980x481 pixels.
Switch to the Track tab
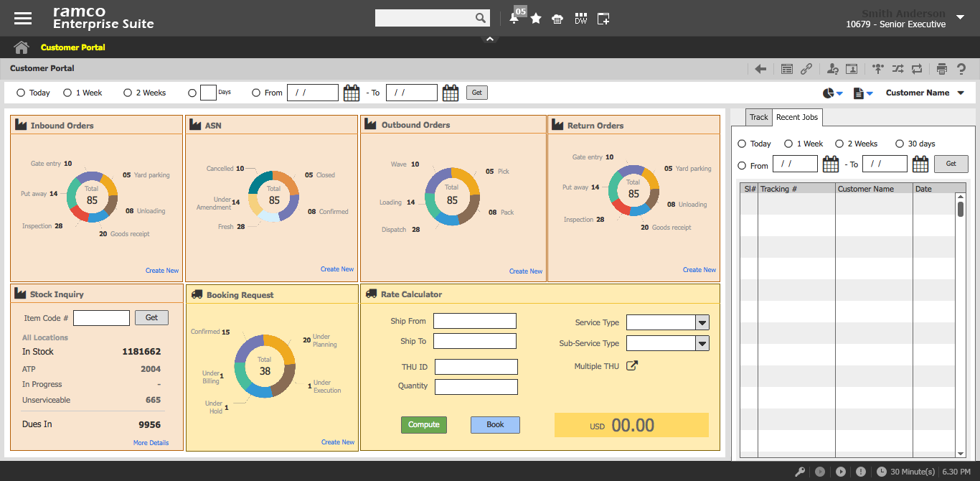[758, 117]
